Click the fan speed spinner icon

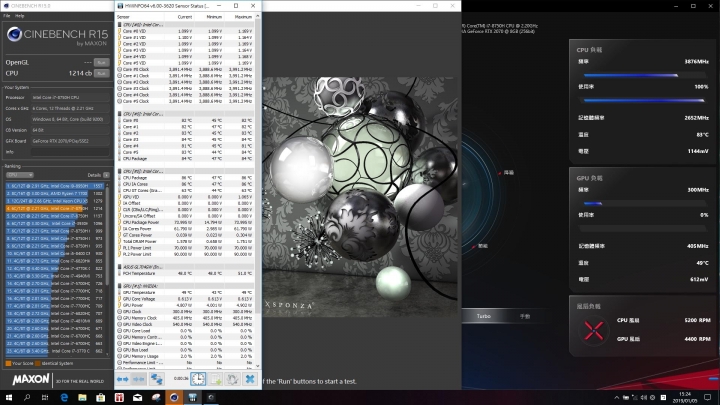pyautogui.click(x=595, y=333)
